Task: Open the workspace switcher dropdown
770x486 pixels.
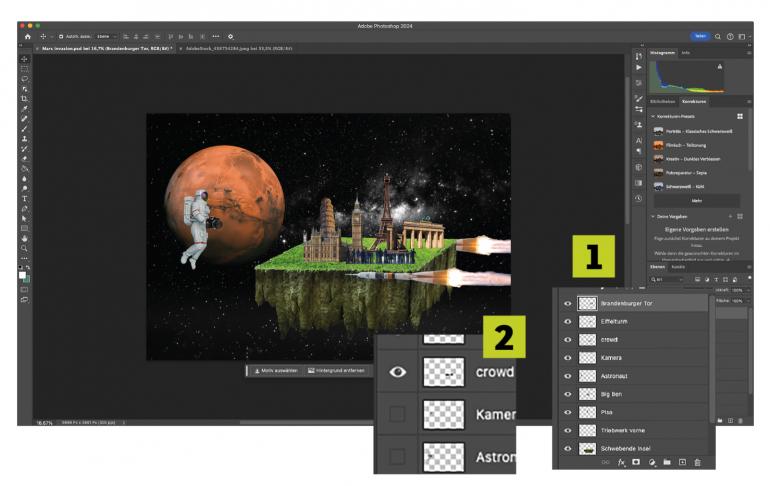Action: (743, 36)
